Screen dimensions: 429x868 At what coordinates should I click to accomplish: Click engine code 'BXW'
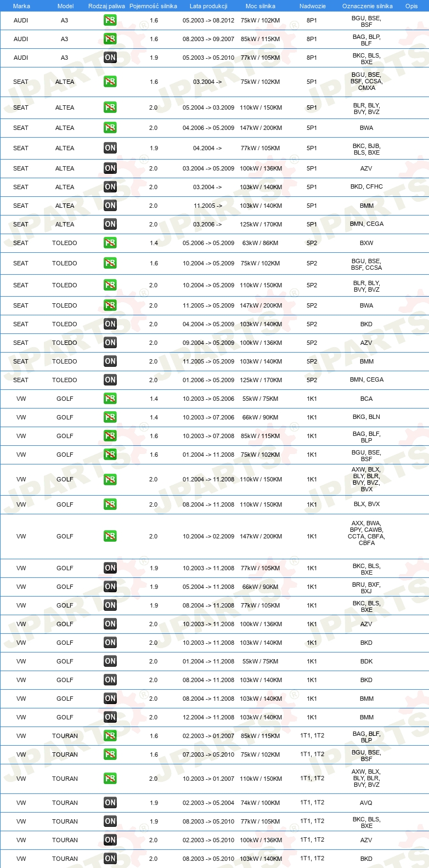point(366,243)
